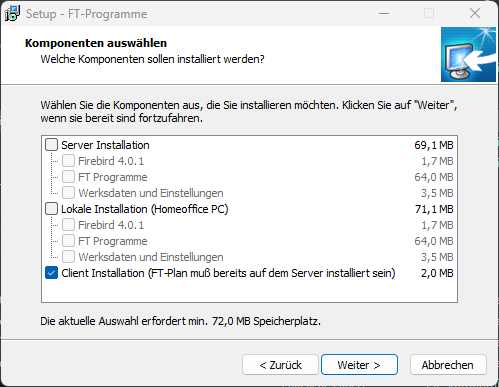Enable Lokale Installation (Homeoffice PC) checkbox

pyautogui.click(x=51, y=209)
